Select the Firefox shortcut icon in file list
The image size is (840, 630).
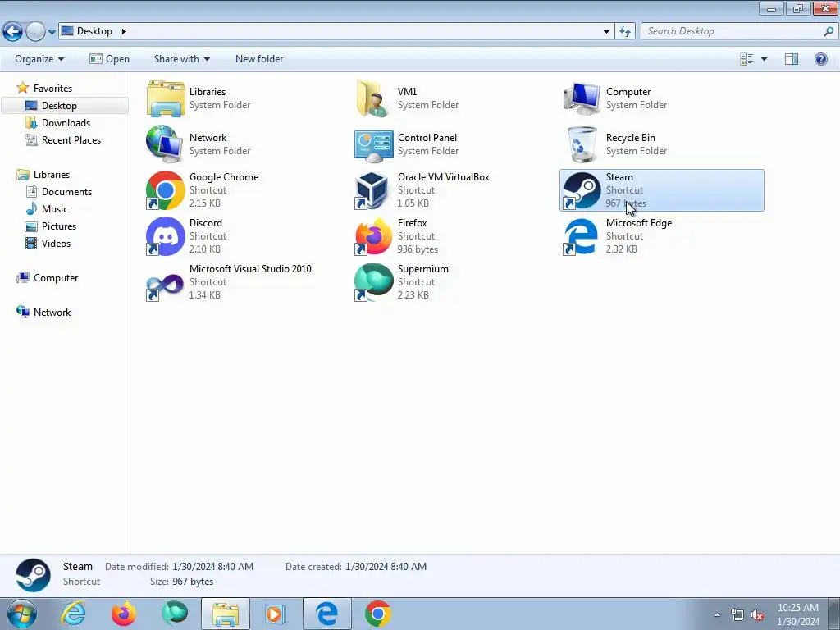pos(373,236)
